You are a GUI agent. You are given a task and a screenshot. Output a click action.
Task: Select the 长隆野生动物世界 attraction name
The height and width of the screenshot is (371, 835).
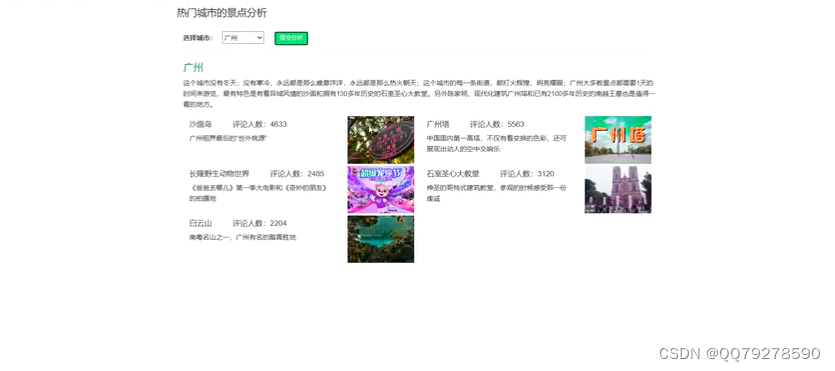[x=219, y=174]
